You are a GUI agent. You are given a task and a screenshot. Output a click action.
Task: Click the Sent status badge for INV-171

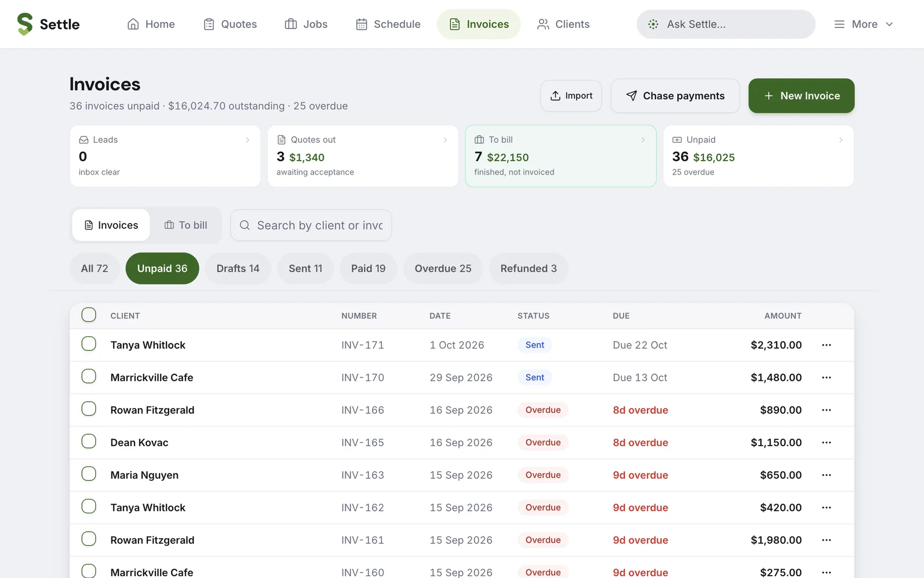point(535,345)
